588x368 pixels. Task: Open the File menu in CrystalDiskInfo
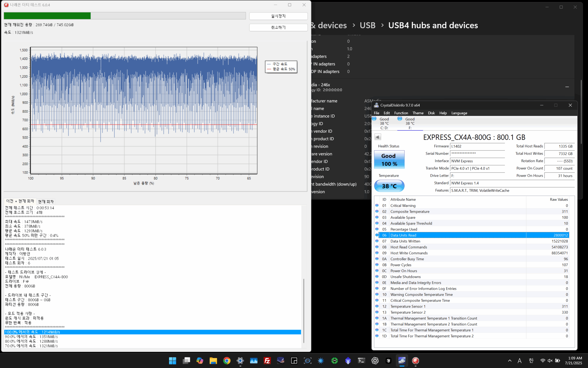376,113
